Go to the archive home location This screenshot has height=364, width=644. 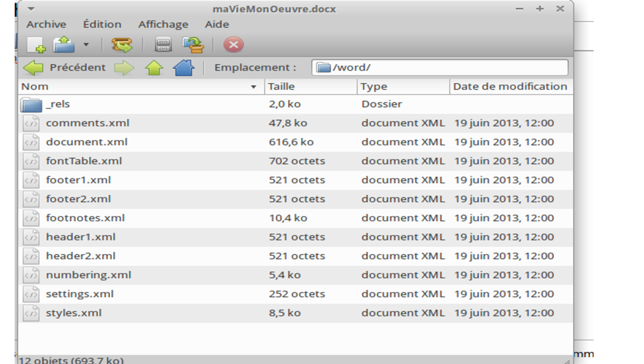(184, 68)
